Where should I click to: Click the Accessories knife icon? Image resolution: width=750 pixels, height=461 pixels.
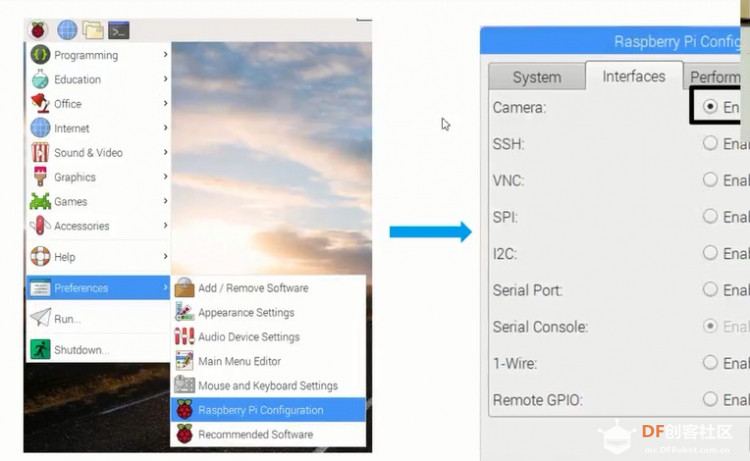click(x=40, y=226)
